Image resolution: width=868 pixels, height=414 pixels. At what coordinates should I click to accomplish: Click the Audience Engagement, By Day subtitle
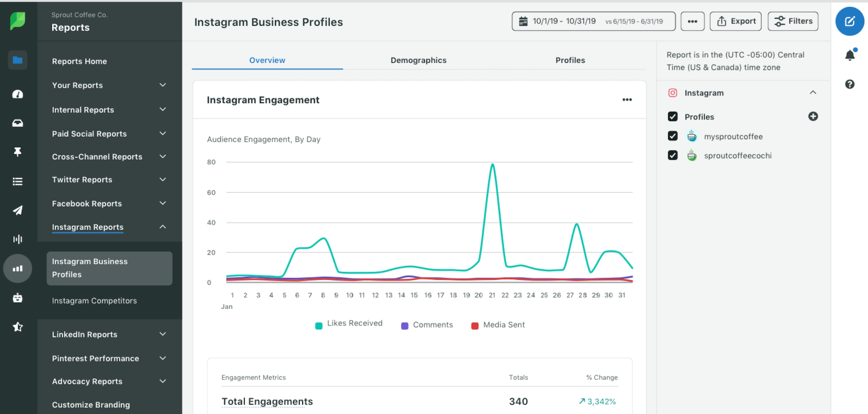[264, 139]
